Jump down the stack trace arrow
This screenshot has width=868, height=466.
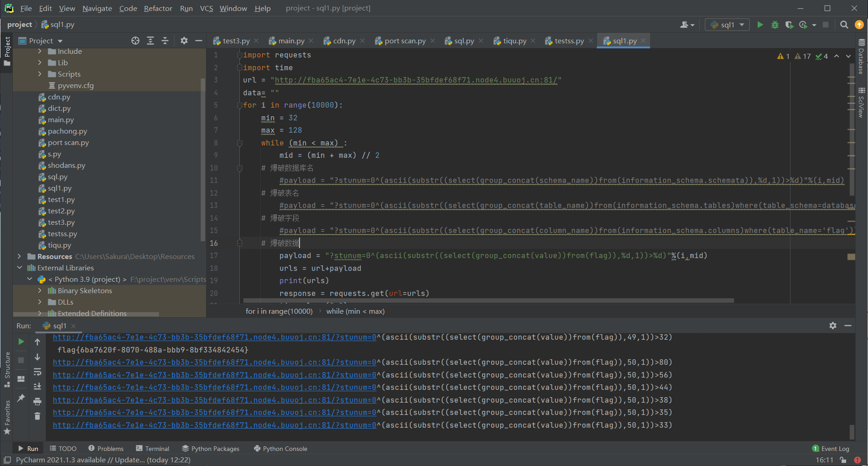tap(37, 357)
